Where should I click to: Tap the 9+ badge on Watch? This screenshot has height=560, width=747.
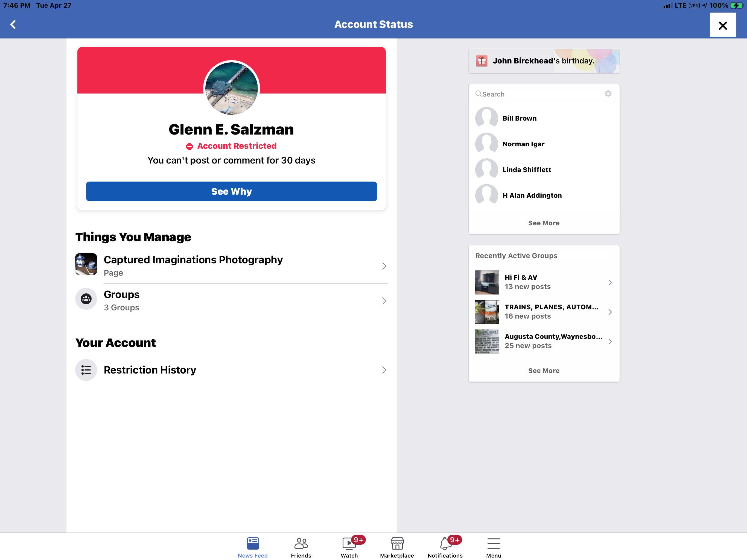tap(358, 540)
